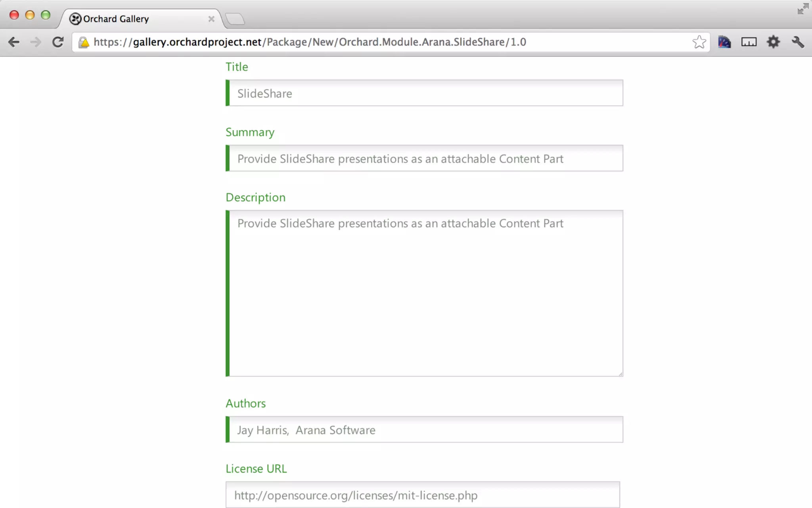Reload the current page
Screen dimensions: 812x508
tap(58, 42)
